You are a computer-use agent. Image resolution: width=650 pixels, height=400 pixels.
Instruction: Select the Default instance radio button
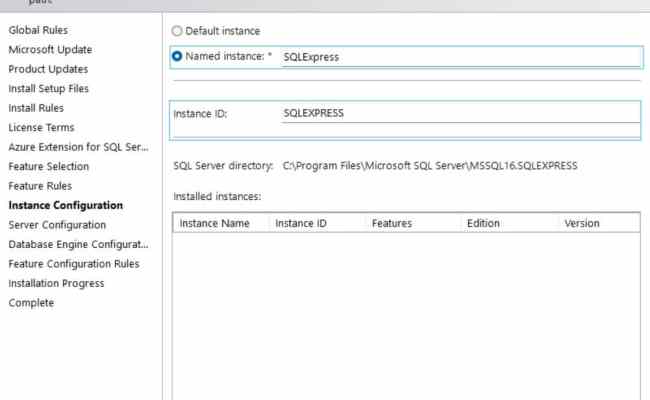pyautogui.click(x=177, y=31)
